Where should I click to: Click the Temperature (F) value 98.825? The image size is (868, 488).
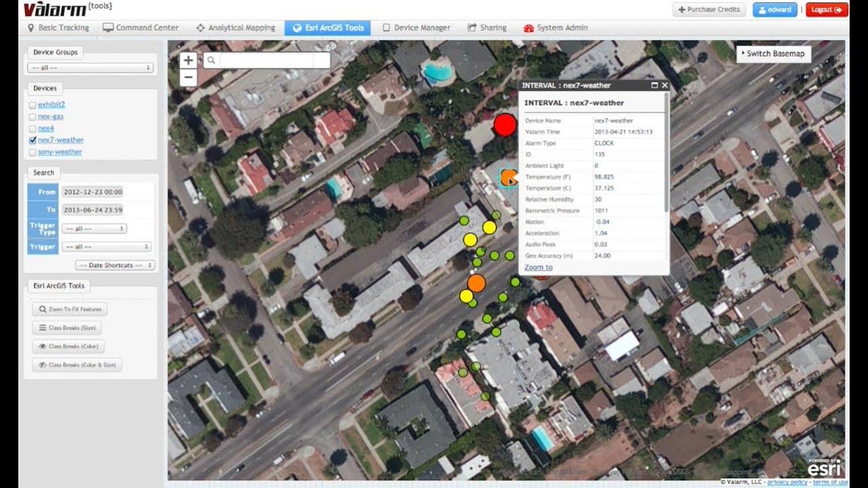coord(604,177)
